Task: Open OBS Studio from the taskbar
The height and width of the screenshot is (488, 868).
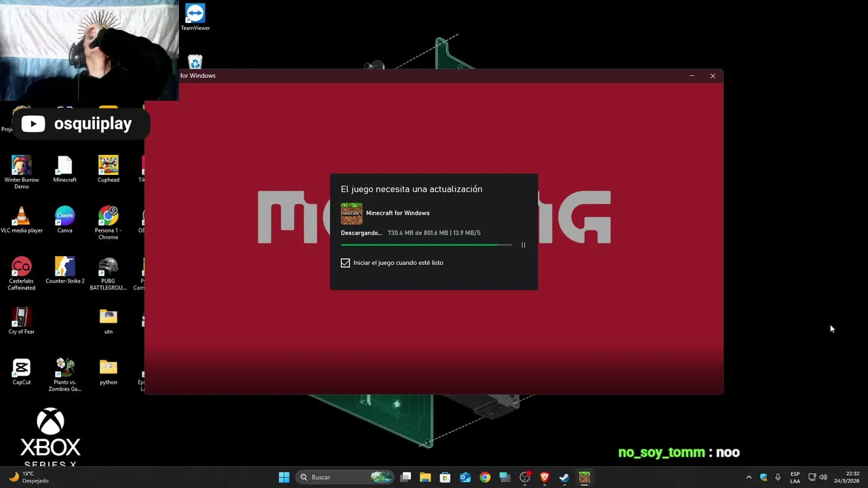Action: pyautogui.click(x=525, y=477)
